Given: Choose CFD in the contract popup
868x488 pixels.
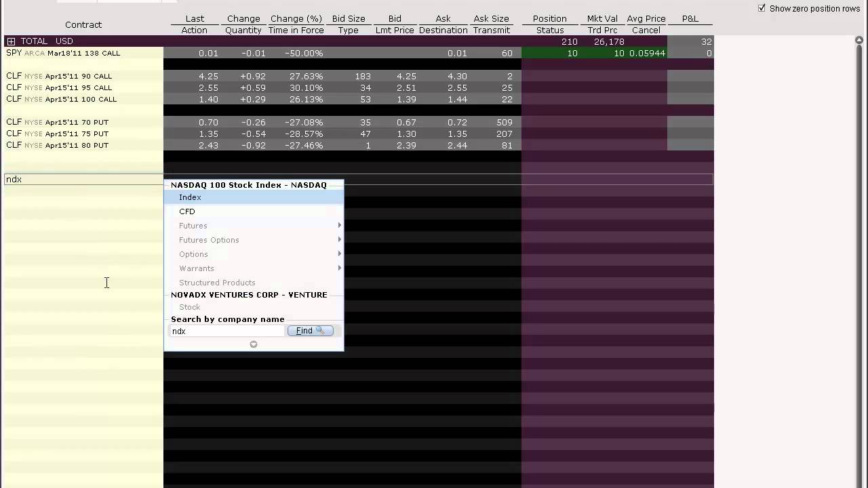Looking at the screenshot, I should (x=254, y=211).
